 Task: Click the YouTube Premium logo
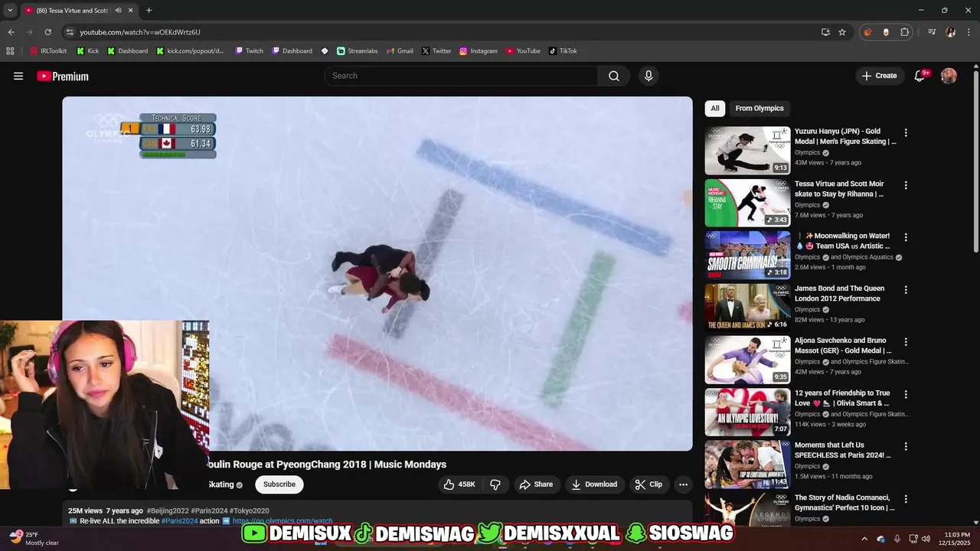coord(63,76)
